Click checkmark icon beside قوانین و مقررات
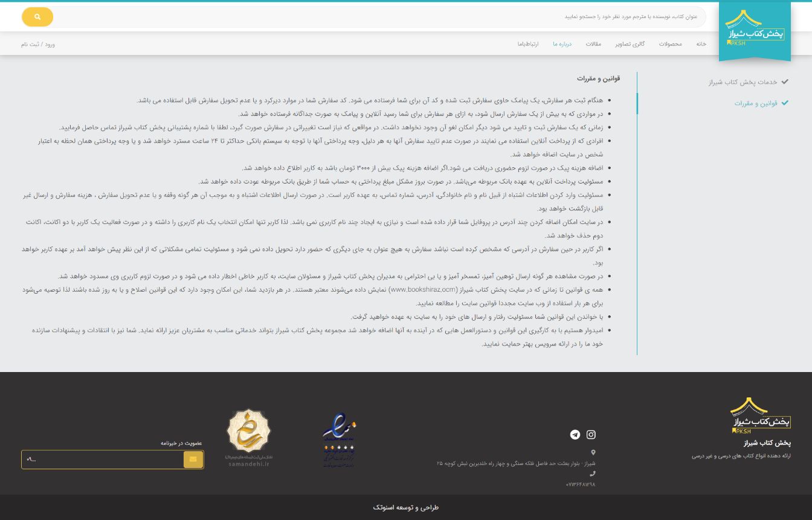 coord(785,103)
